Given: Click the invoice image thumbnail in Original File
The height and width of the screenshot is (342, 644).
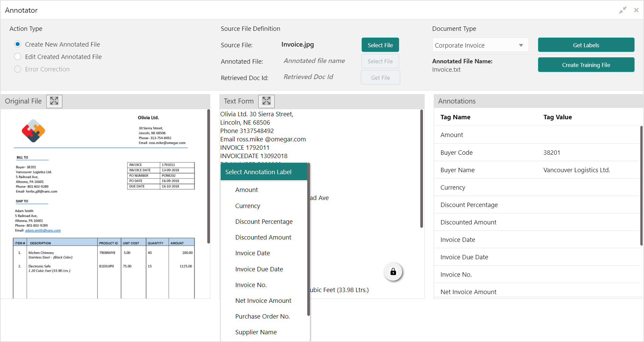Looking at the screenshot, I should [x=105, y=204].
